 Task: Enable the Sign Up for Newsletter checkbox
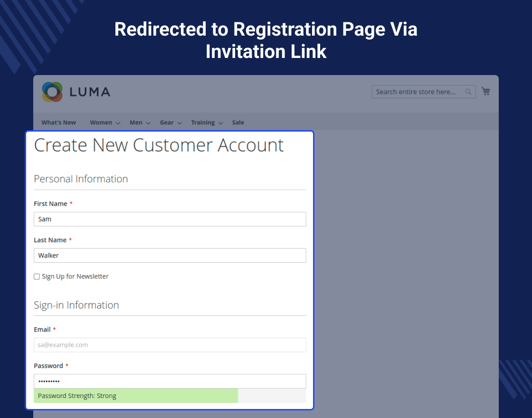tap(37, 276)
